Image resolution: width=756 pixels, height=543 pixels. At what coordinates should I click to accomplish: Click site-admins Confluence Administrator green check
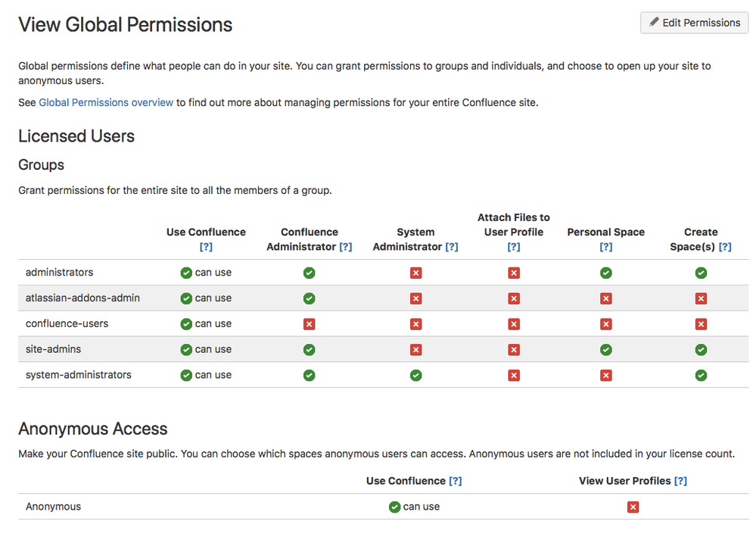[309, 349]
